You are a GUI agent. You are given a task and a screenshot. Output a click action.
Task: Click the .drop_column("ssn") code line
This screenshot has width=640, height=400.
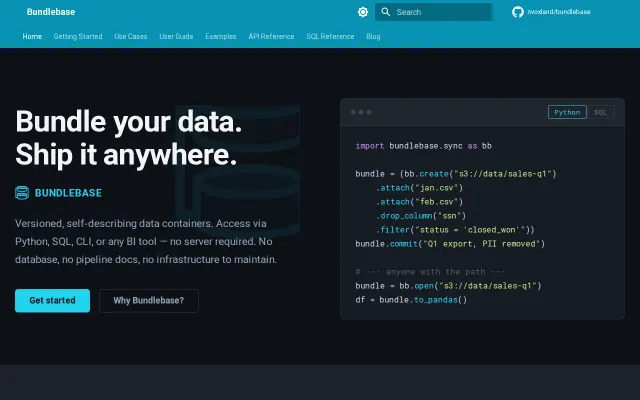(x=421, y=216)
